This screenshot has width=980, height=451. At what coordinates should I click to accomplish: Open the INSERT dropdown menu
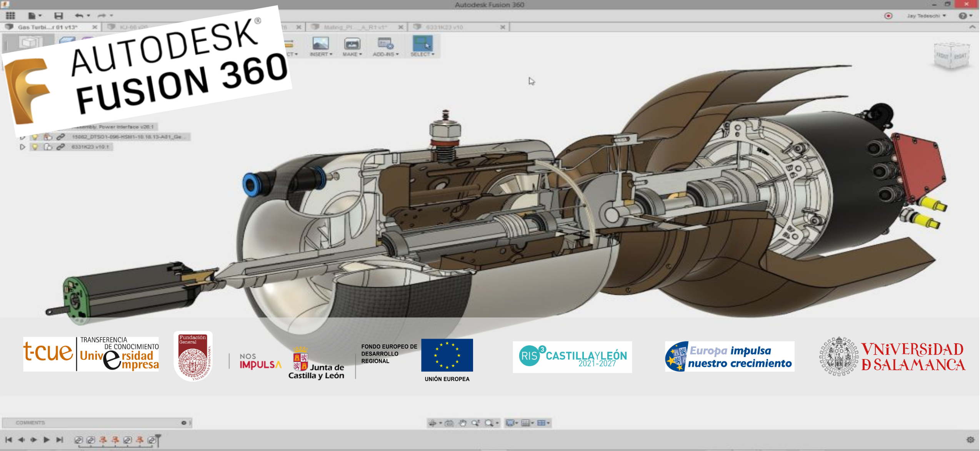pos(331,55)
